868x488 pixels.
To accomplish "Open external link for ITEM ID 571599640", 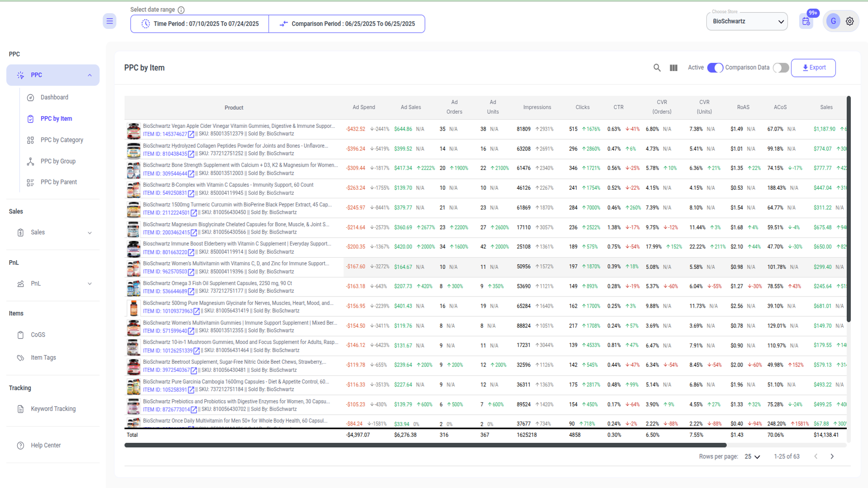I will (191, 331).
